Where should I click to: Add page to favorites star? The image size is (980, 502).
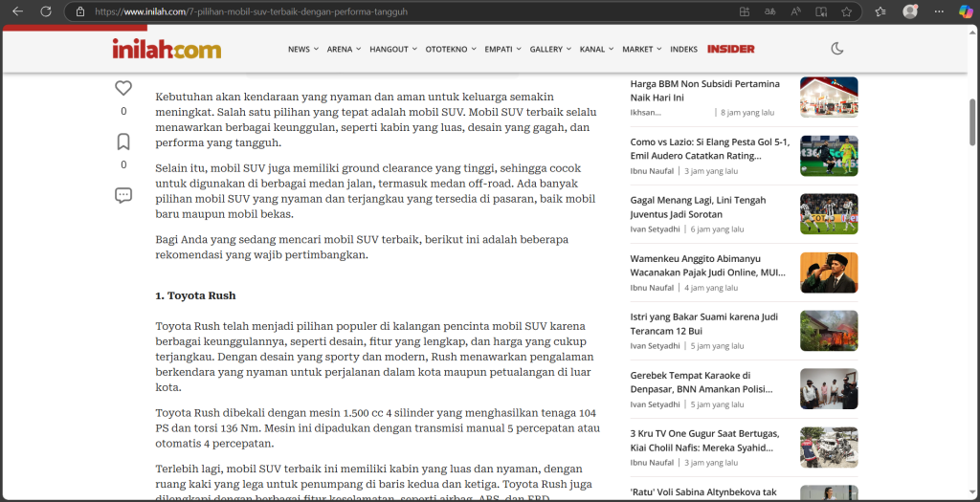point(846,11)
